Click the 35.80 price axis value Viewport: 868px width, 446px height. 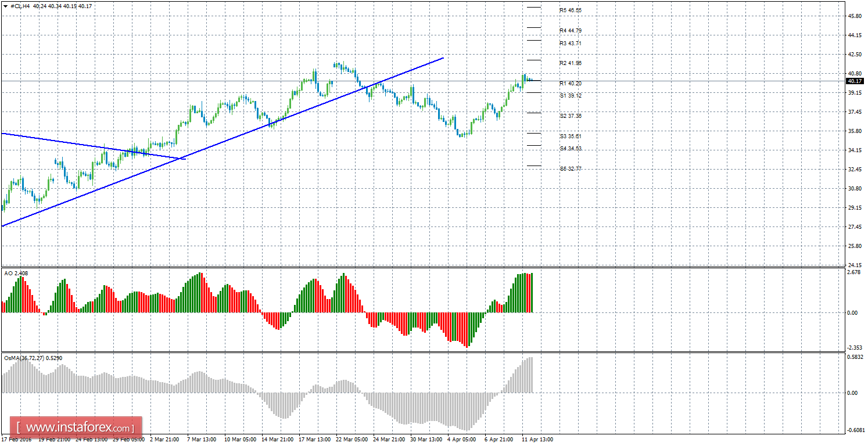tap(854, 131)
